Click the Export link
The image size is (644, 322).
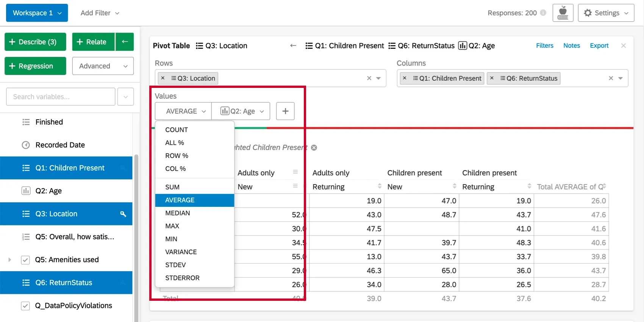tap(599, 45)
